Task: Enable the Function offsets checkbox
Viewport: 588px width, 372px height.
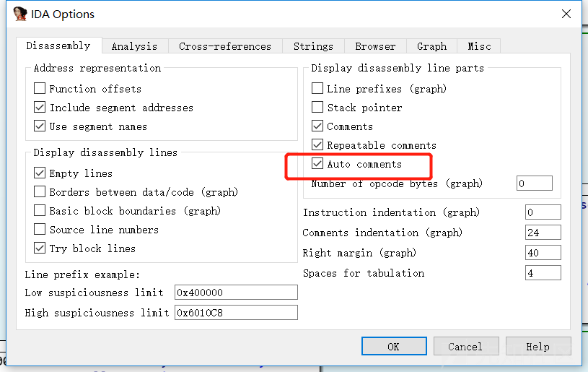Action: (x=40, y=89)
